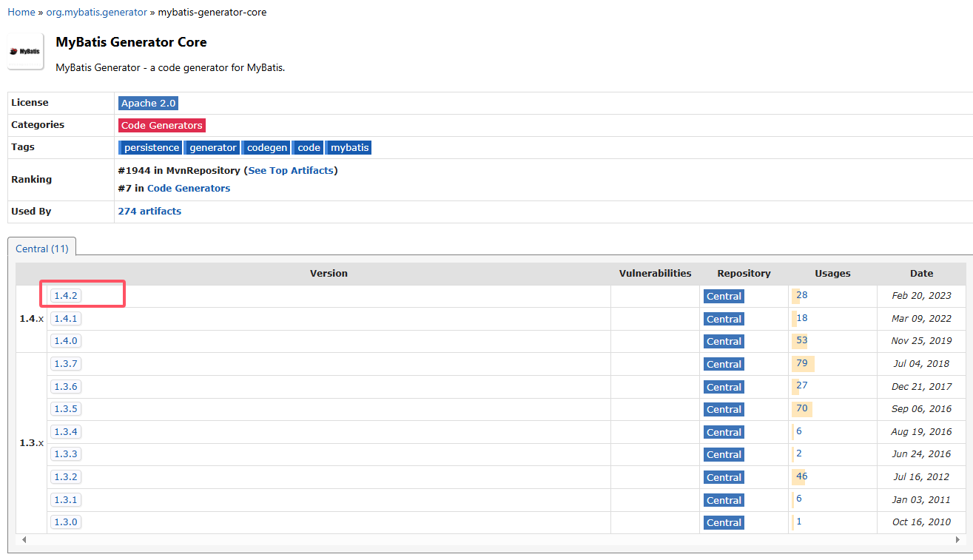Open the 6 usages link for 1.3.1
Viewport: 973px width, 560px height.
click(799, 499)
